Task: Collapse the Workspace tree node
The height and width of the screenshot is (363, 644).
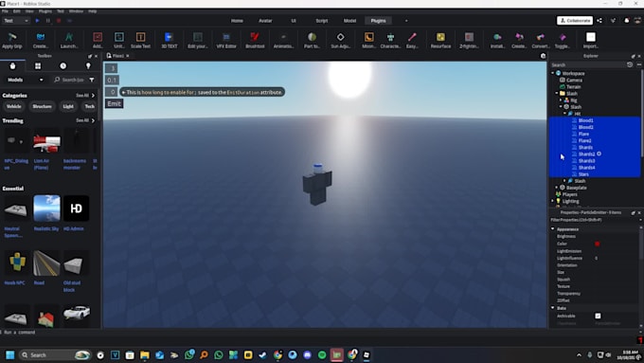Action: [x=553, y=73]
